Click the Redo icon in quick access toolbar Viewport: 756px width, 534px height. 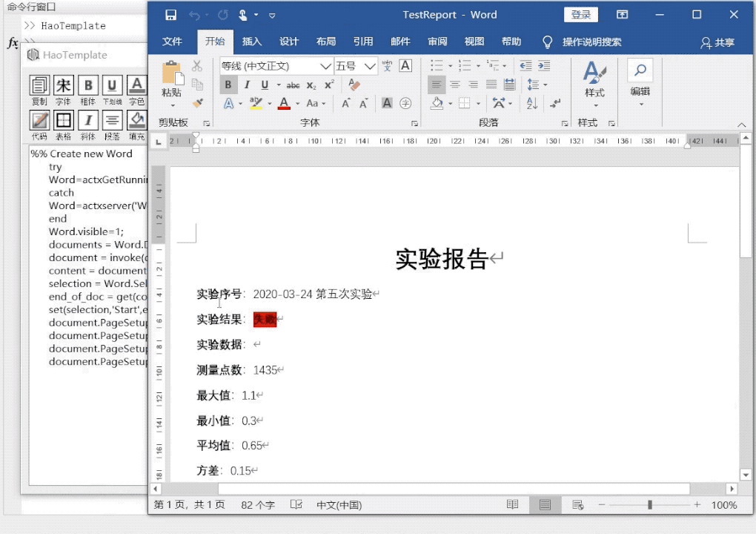click(223, 15)
